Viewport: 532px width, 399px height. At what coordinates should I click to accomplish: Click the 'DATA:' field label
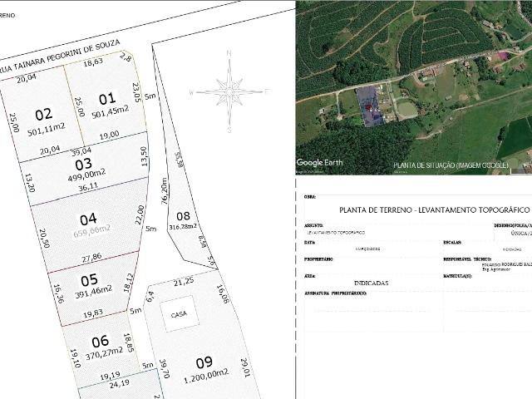pos(310,243)
